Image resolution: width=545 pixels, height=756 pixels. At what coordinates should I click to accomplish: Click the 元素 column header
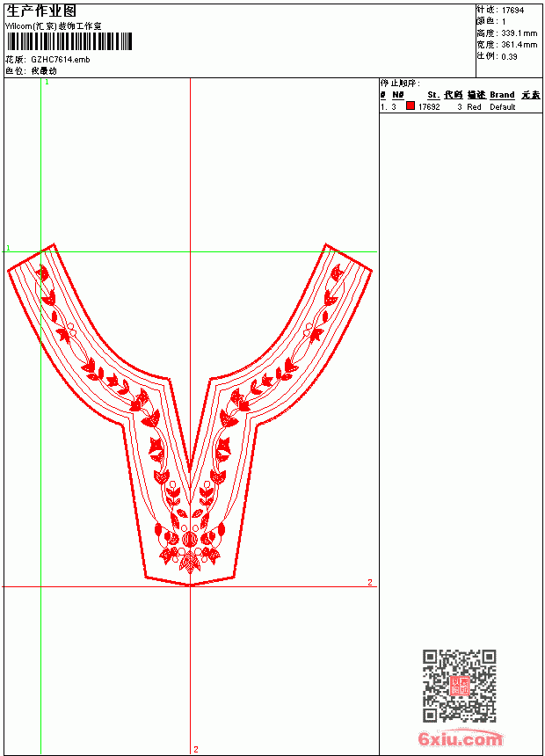tap(531, 95)
